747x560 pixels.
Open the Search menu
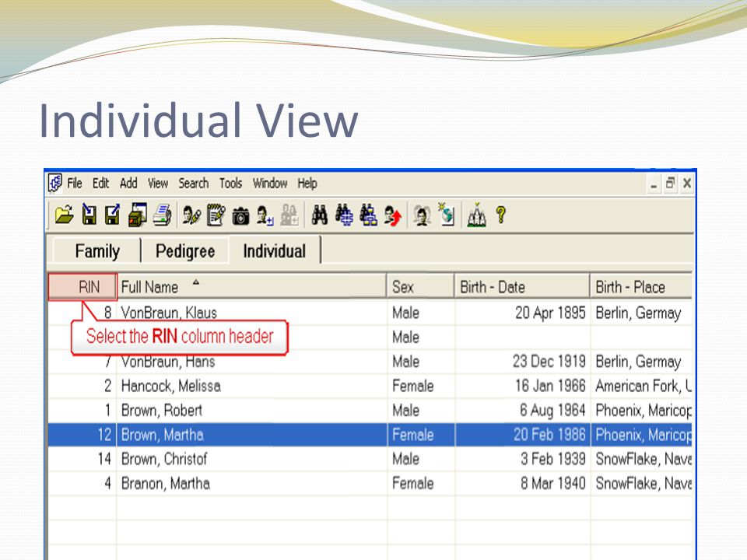(x=194, y=184)
